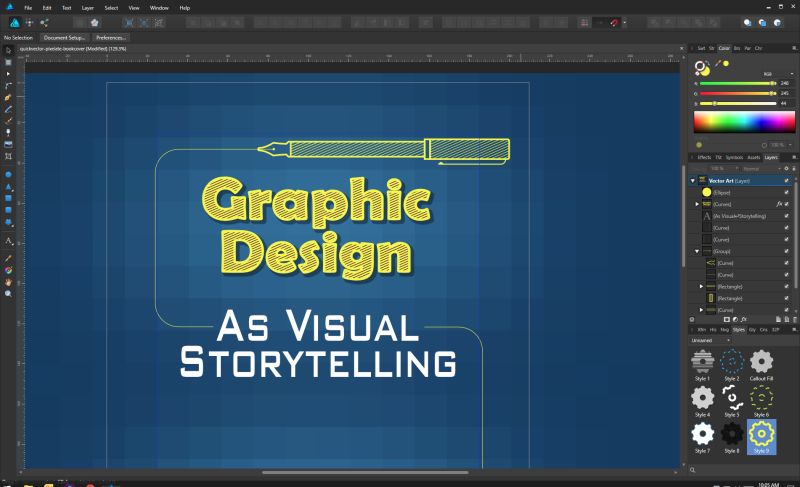Viewport: 800px width, 487px height.
Task: Open the layer blend mode dropdown
Action: [761, 168]
